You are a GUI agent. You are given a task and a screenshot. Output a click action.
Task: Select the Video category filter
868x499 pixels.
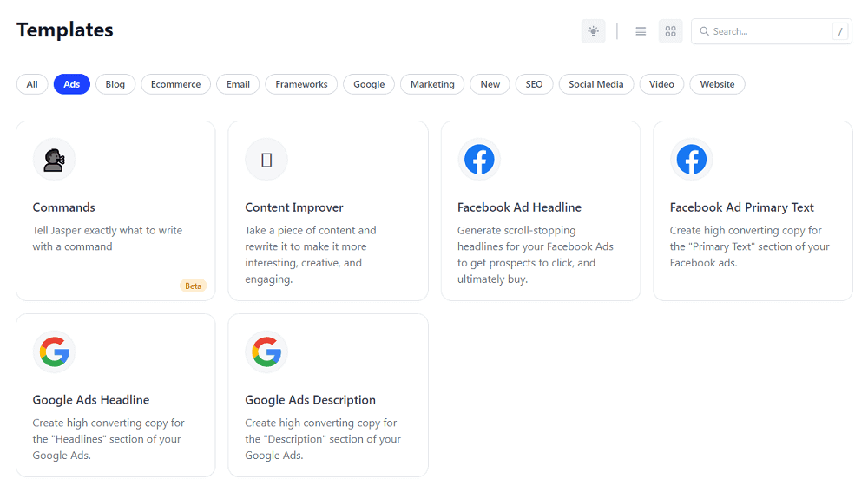point(661,84)
